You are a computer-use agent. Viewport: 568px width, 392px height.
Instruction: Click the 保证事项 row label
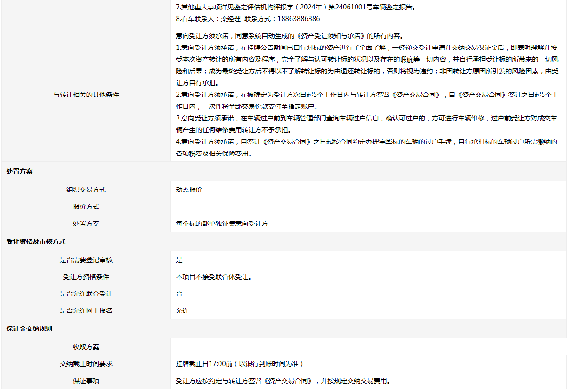click(86, 381)
